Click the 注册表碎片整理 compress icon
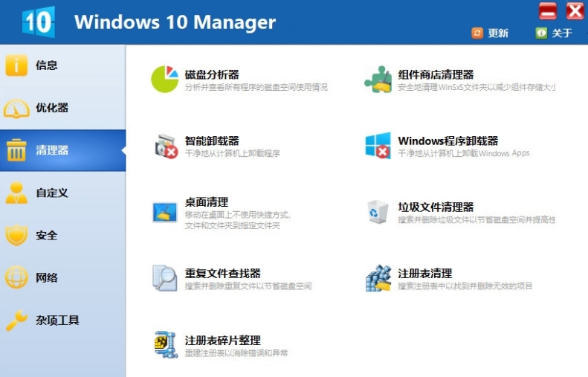The image size is (588, 377). [166, 344]
